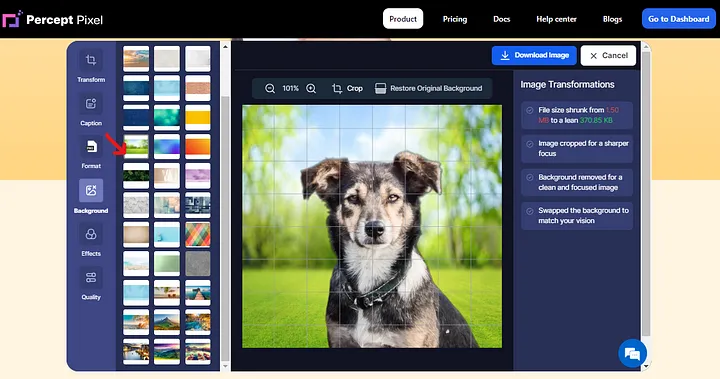The image size is (720, 379).
Task: Open the Format tool in the sidebar
Action: tap(91, 153)
